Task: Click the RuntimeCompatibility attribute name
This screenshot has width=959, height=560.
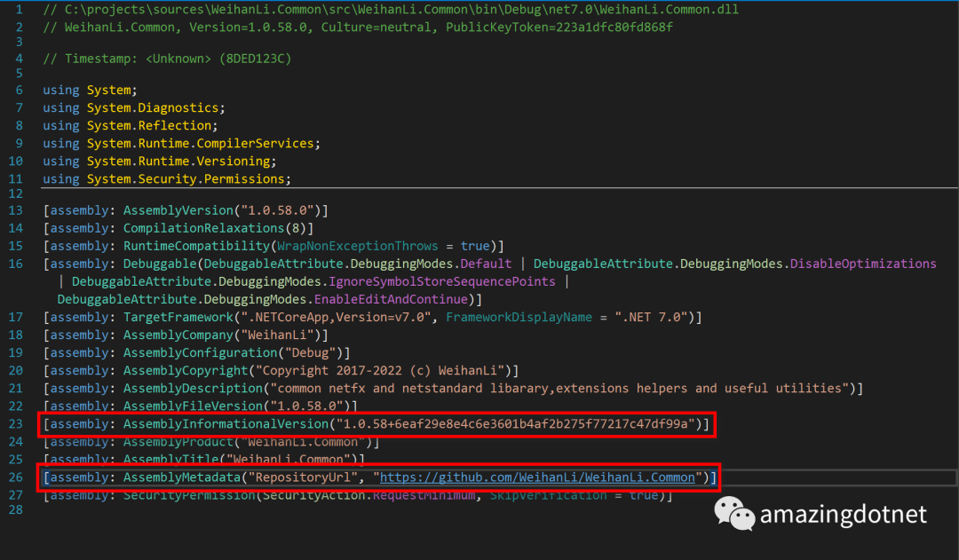Action: pyautogui.click(x=197, y=246)
